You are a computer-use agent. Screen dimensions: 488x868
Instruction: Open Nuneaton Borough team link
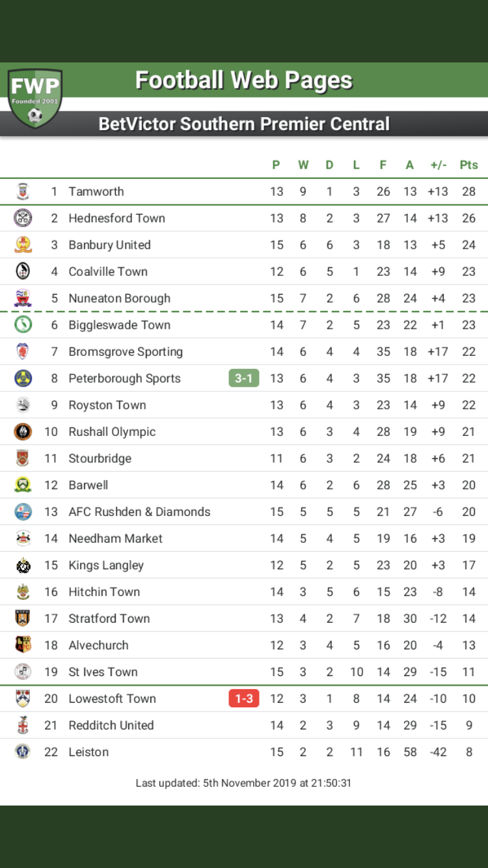(119, 298)
